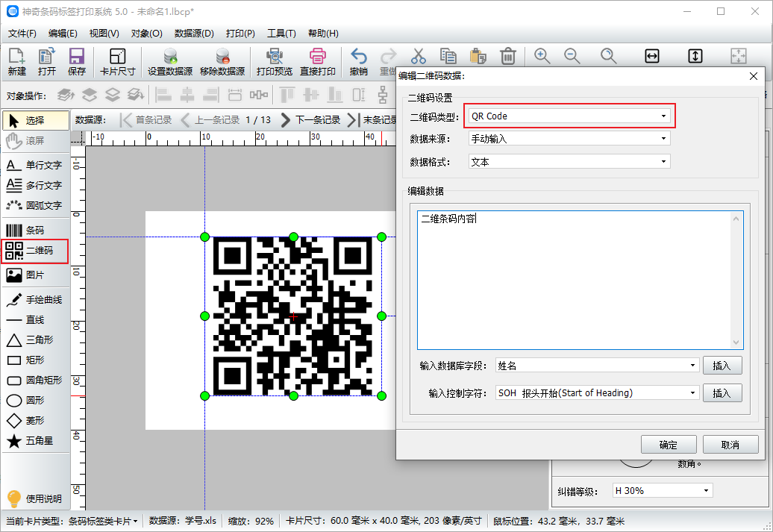This screenshot has height=532, width=773.
Task: Select the 手绘曲线 freehand tool
Action: click(x=36, y=299)
